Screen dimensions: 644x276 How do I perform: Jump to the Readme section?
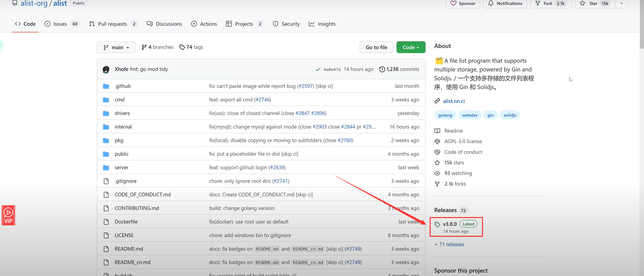point(449,131)
